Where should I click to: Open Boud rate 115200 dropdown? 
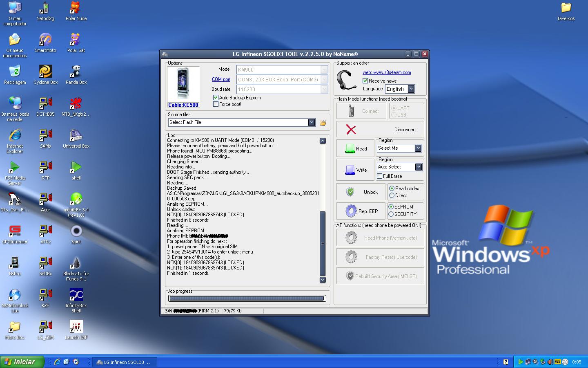click(324, 89)
